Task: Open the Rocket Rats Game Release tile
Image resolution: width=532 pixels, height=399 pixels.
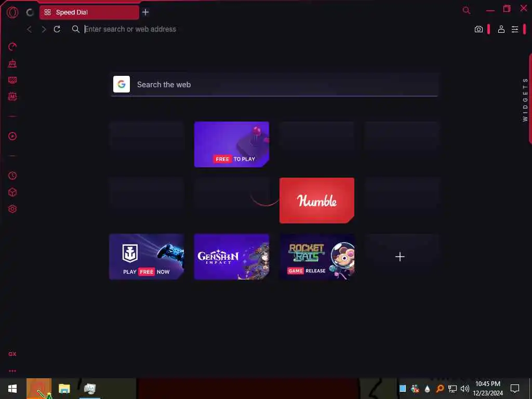Action: pos(317,257)
